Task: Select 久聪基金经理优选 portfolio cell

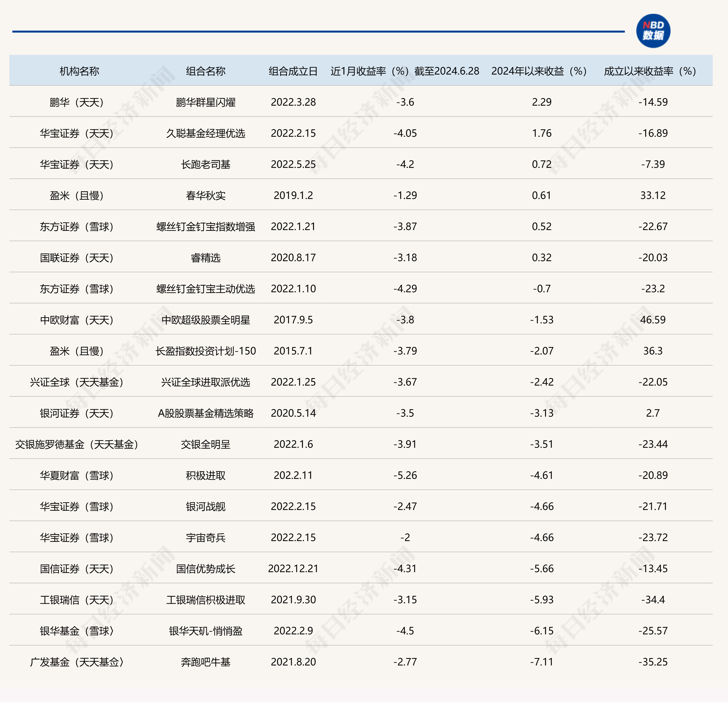Action: pyautogui.click(x=206, y=133)
